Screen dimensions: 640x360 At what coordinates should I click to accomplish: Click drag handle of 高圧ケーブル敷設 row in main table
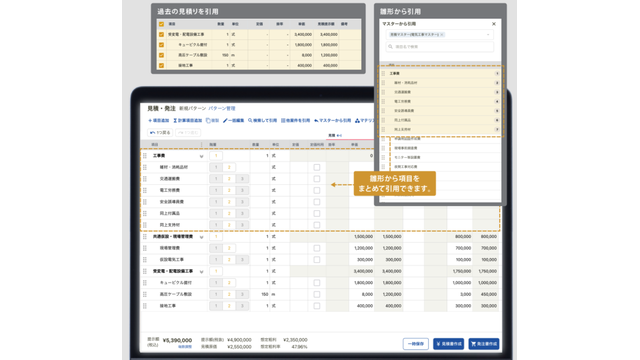click(x=144, y=294)
